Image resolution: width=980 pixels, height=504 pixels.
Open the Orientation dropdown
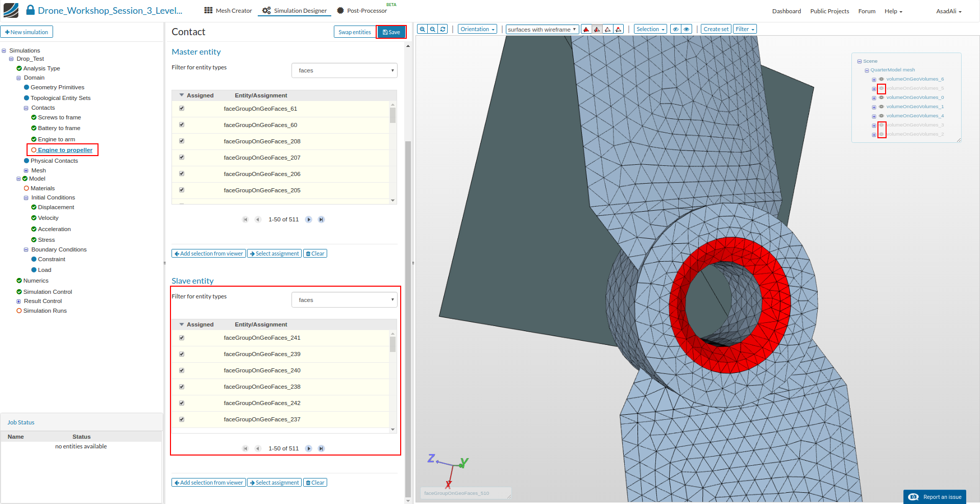(477, 30)
